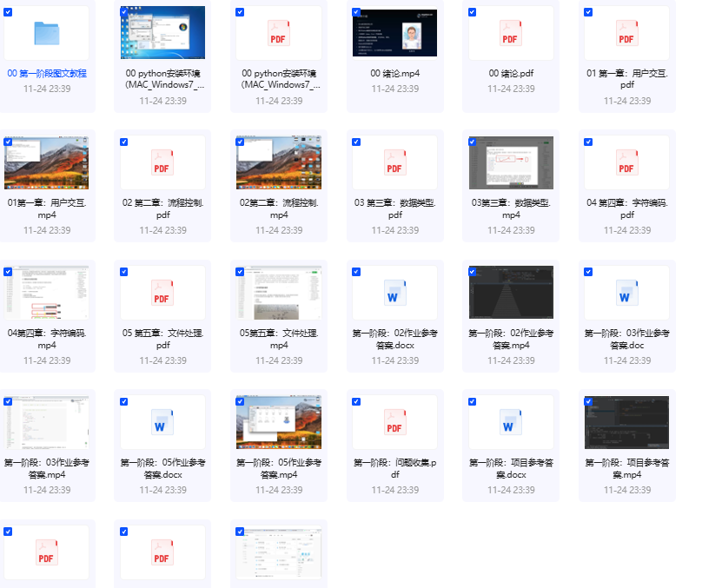Uncheck the checkbox on folder 00 第一阶段图文教程
702x588 pixels.
8,12
